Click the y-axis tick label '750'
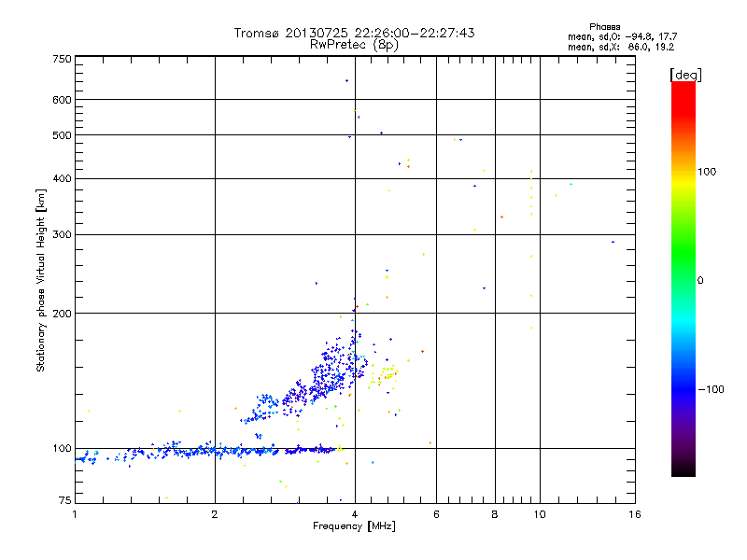 coord(62,59)
